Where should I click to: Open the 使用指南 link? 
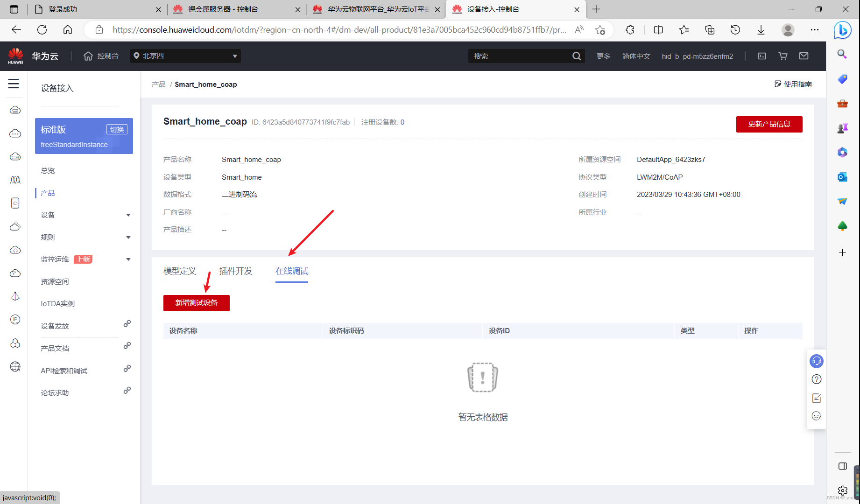click(793, 84)
